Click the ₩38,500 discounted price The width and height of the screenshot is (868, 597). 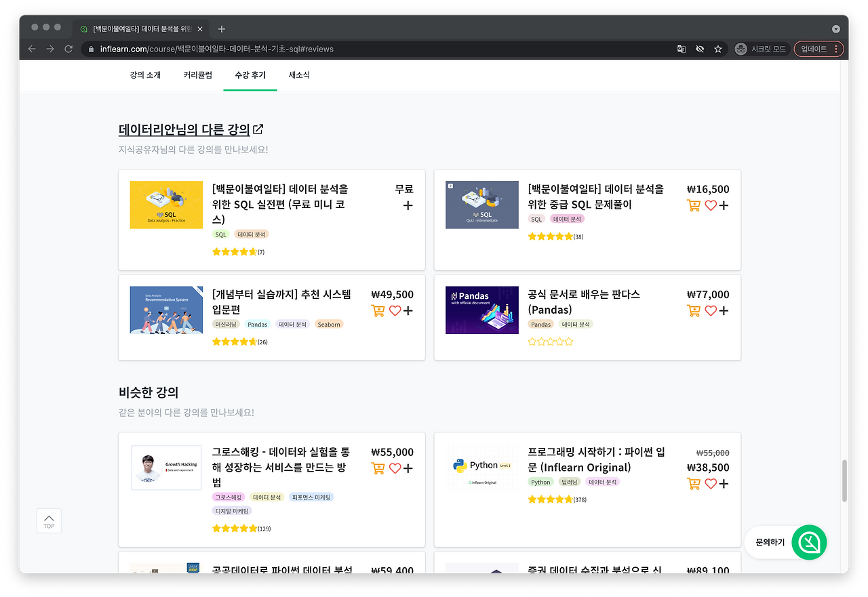(x=708, y=468)
